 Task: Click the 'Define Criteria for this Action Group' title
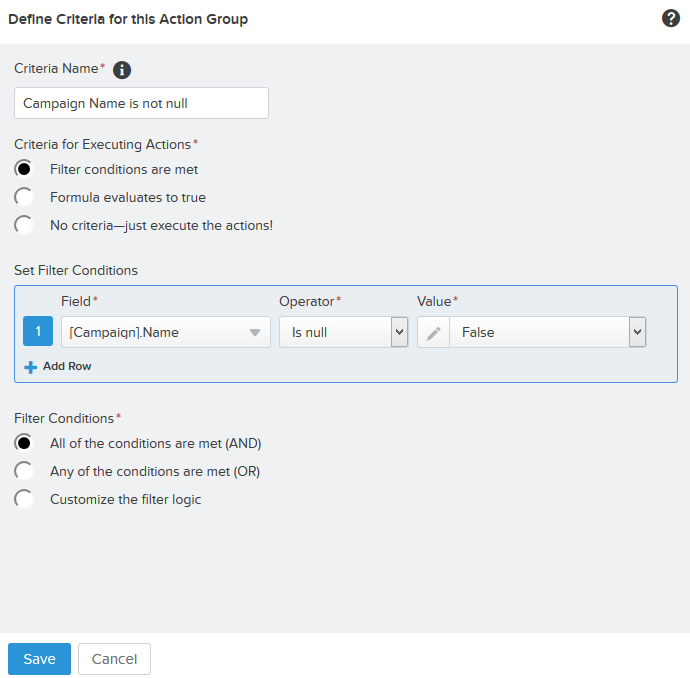click(128, 19)
